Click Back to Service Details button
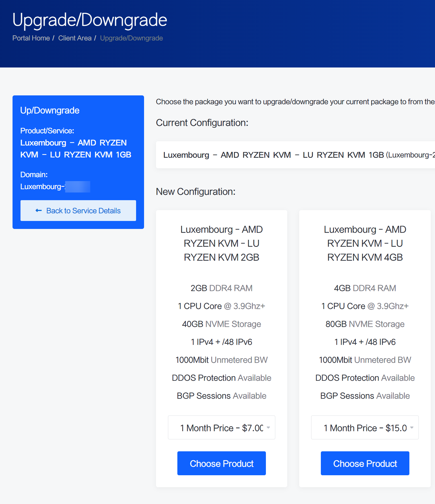 click(78, 211)
